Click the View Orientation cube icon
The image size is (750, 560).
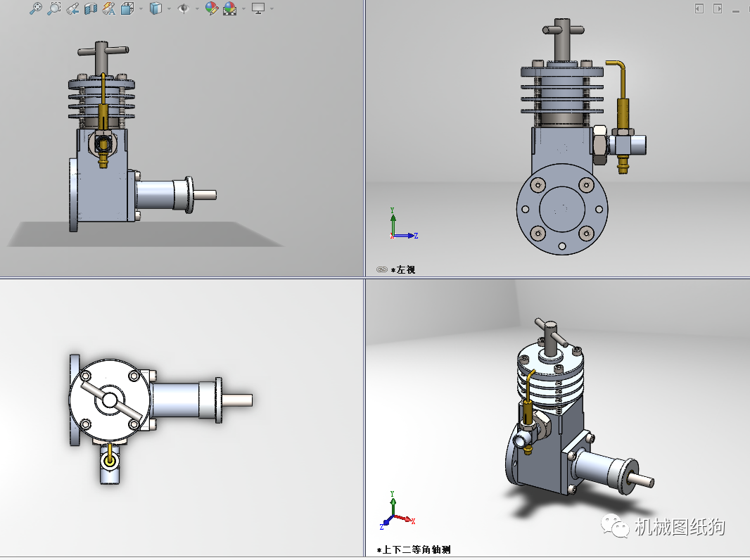[128, 8]
